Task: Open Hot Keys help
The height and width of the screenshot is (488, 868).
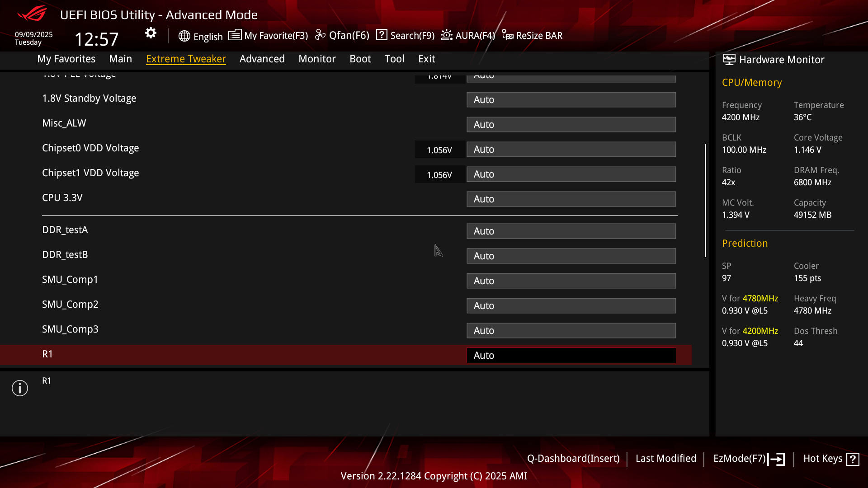Action: coord(831,459)
